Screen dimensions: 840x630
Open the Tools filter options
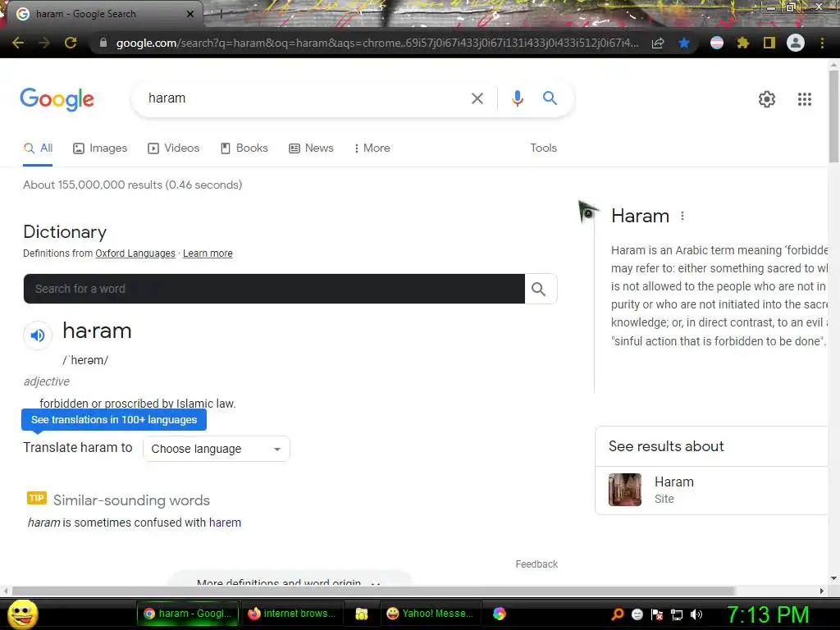(543, 148)
